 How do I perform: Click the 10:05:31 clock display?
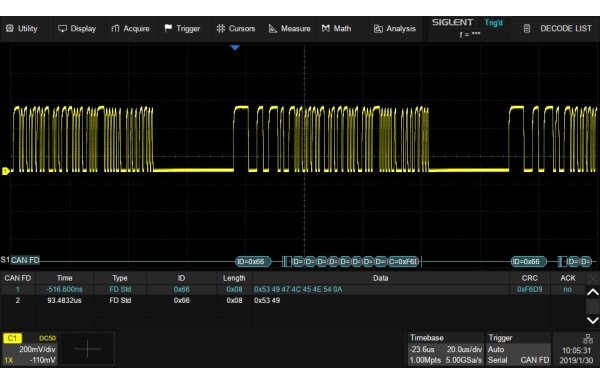tap(576, 350)
